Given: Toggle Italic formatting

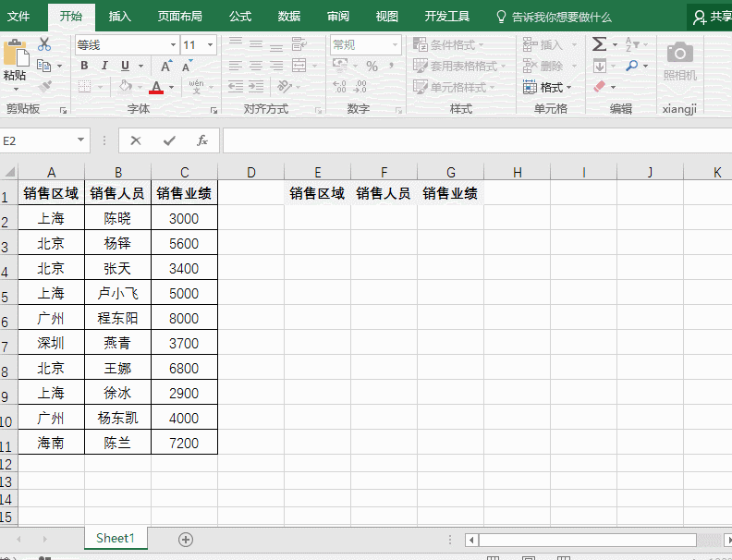Looking at the screenshot, I should click(104, 66).
